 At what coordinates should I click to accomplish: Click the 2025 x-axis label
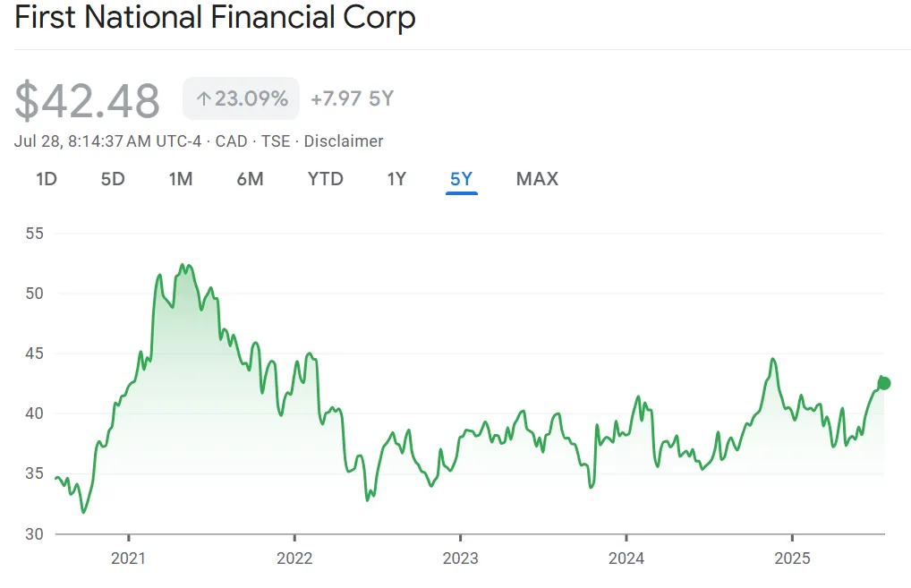click(x=792, y=558)
